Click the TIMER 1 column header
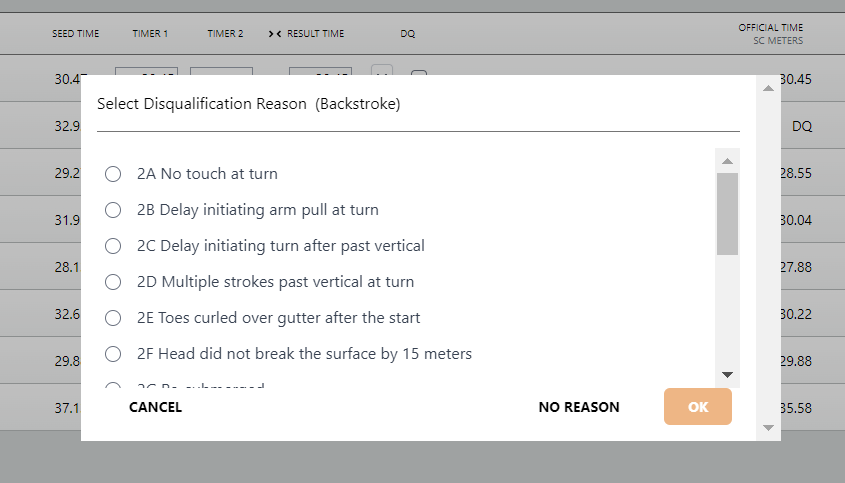The width and height of the screenshot is (845, 483). click(x=150, y=33)
